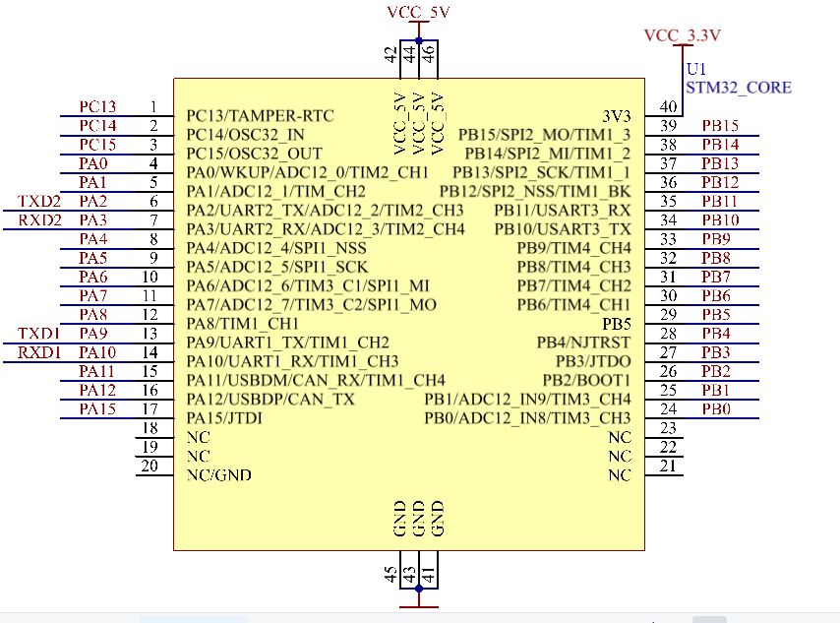Select the PB15 net label

(x=720, y=125)
